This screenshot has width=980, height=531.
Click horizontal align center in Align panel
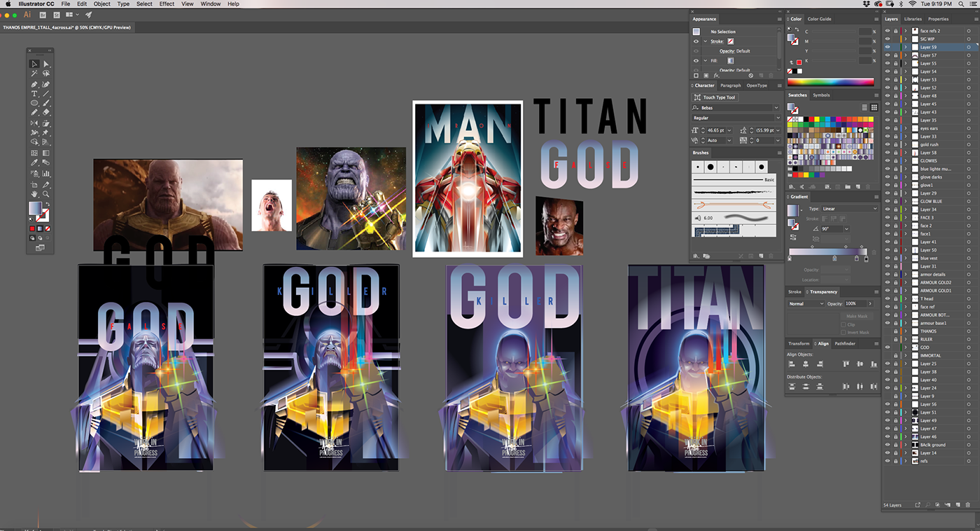tap(806, 364)
